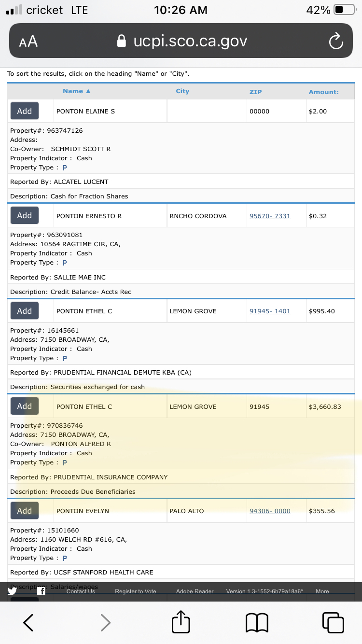Add PONTON ELAINE S property

coord(25,111)
